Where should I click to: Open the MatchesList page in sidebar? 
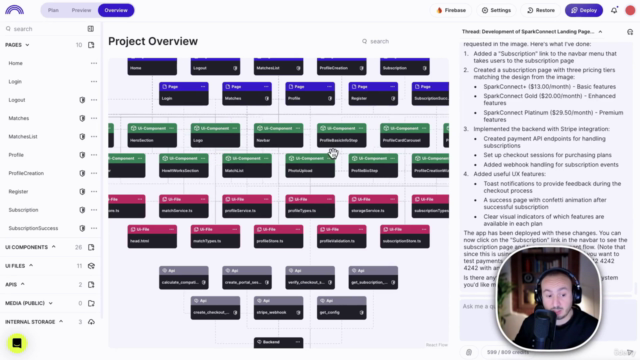23,137
